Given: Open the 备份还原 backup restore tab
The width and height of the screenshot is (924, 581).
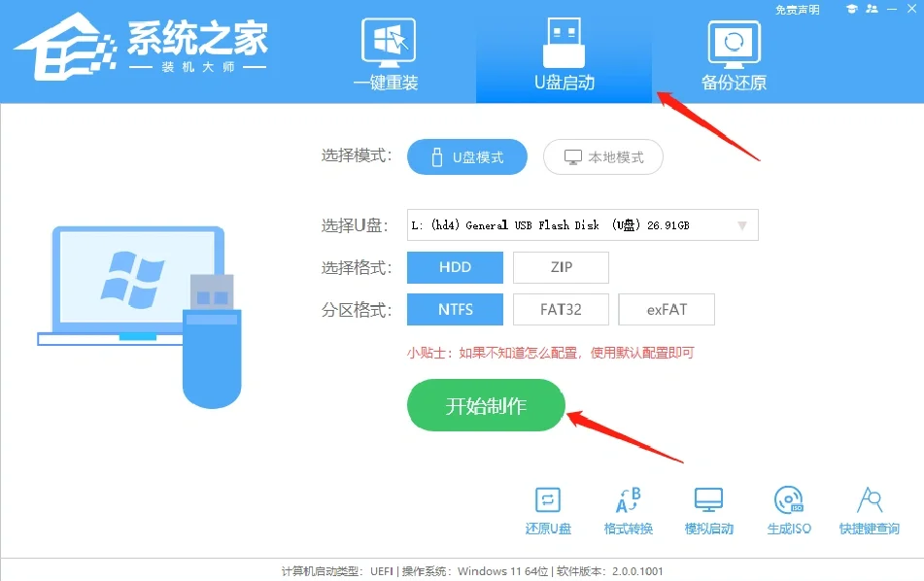Looking at the screenshot, I should (x=734, y=55).
